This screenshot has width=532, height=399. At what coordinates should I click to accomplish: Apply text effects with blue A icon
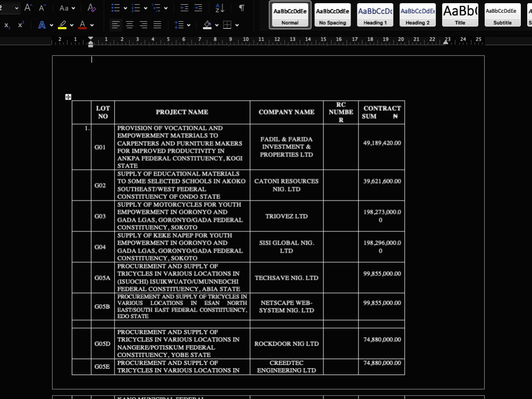point(41,25)
